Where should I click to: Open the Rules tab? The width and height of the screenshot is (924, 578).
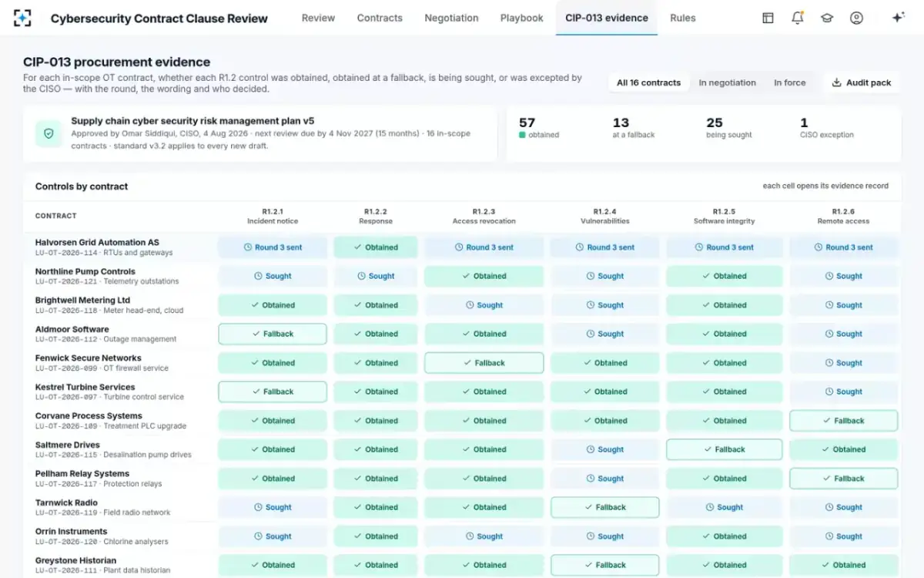pyautogui.click(x=683, y=18)
